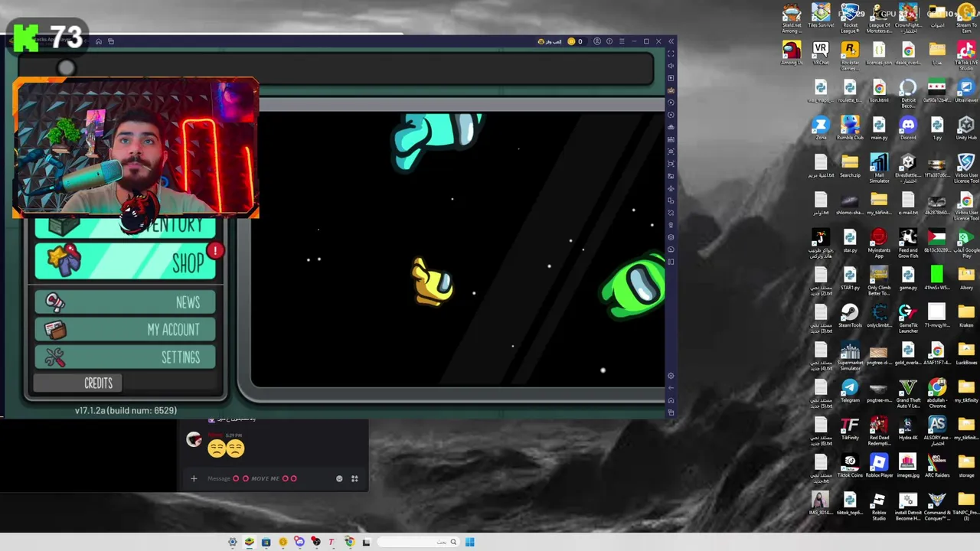980x551 pixels.
Task: Select licenses.json file on desktop
Action: 879,54
